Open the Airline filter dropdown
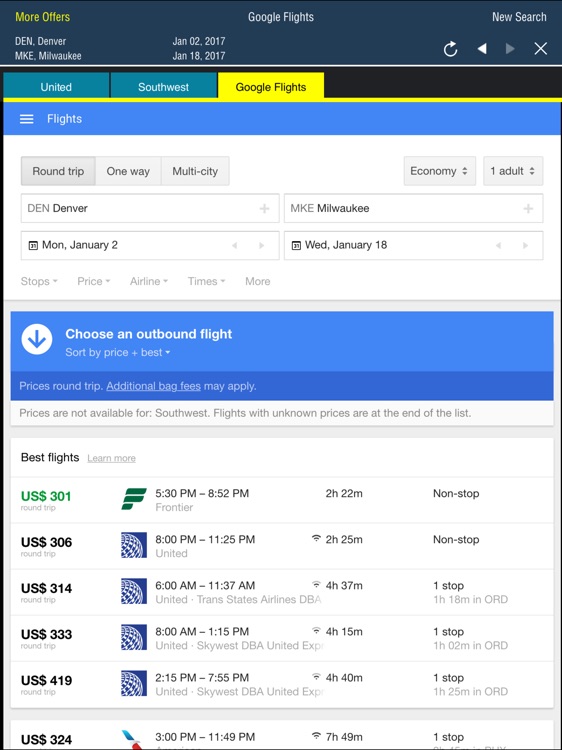 click(149, 281)
